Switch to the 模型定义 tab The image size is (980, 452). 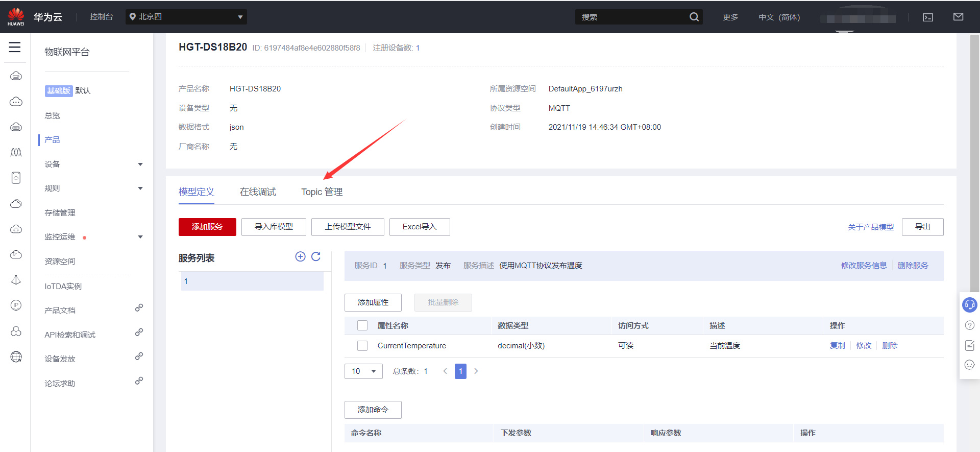pos(197,192)
